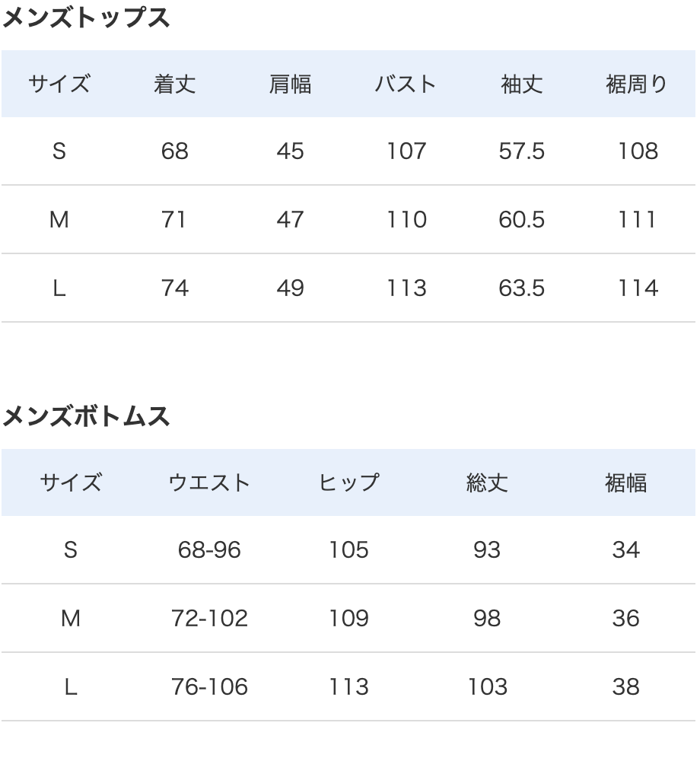Click the tops M size 着丈 value 71

(x=175, y=220)
